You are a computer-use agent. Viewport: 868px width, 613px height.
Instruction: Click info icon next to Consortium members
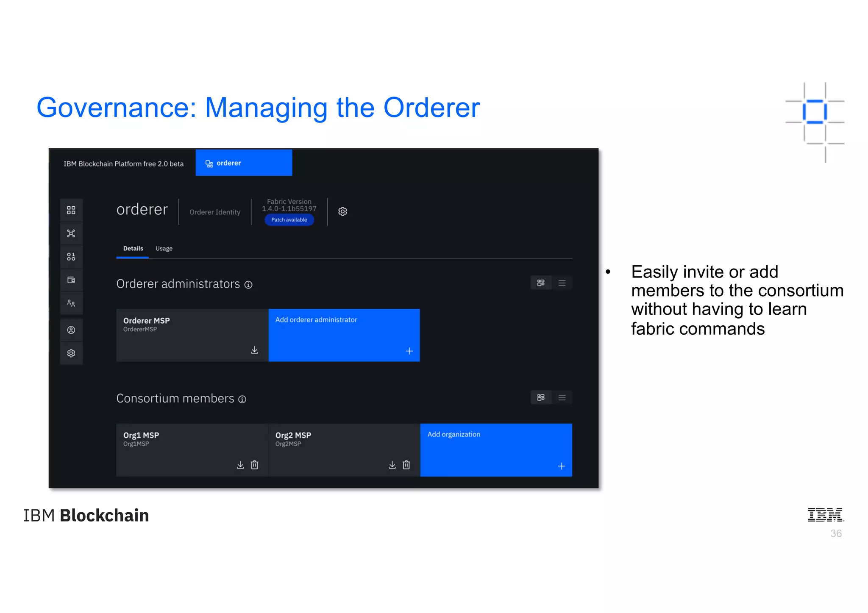[x=242, y=399]
